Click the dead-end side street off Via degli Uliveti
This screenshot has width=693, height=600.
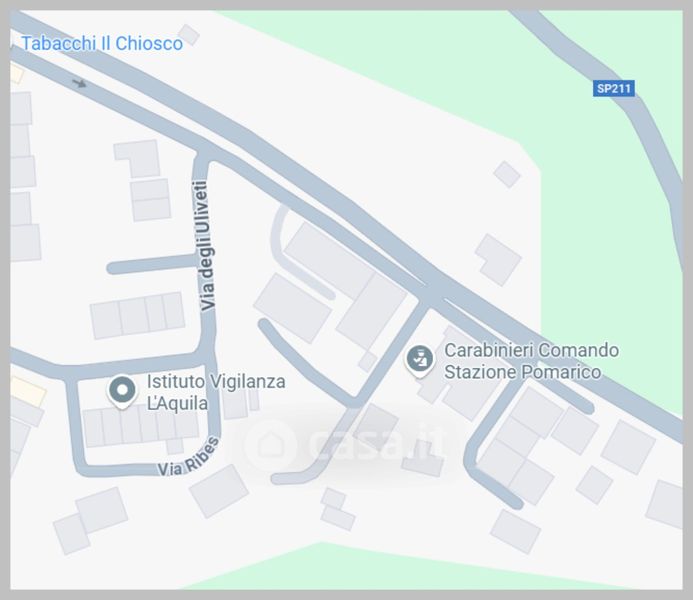(152, 266)
